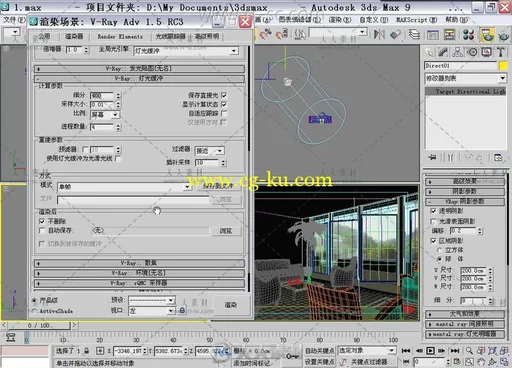Select the Align tool in main toolbar

coord(396,34)
